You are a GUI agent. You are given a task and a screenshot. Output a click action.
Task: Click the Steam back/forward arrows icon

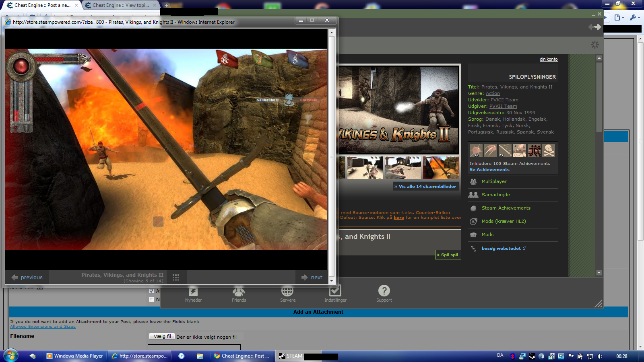click(594, 27)
